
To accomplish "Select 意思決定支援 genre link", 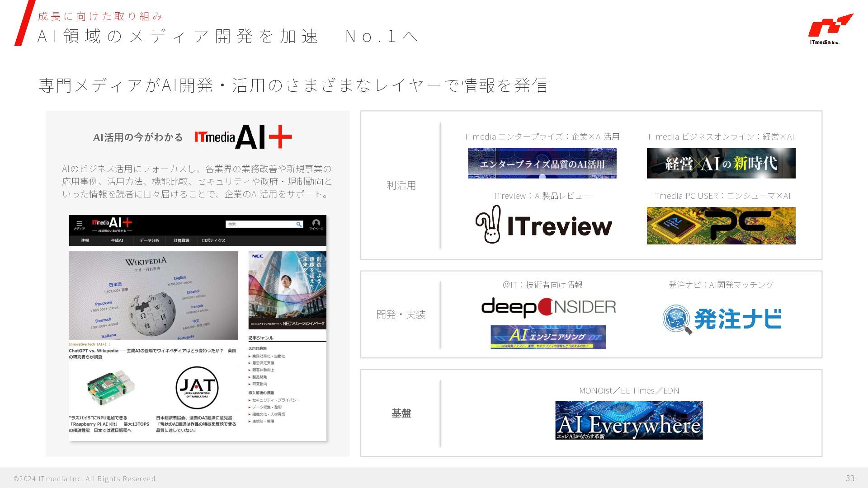I will pyautogui.click(x=263, y=363).
